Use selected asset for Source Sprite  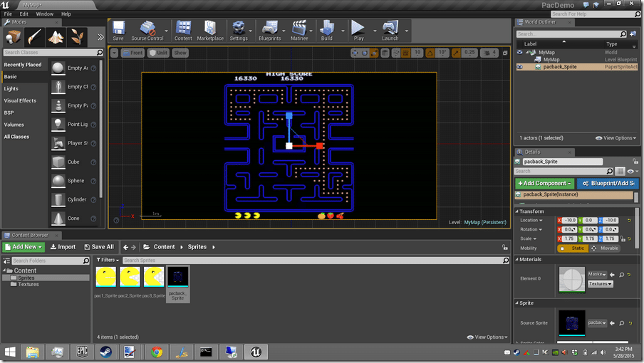[x=613, y=323]
